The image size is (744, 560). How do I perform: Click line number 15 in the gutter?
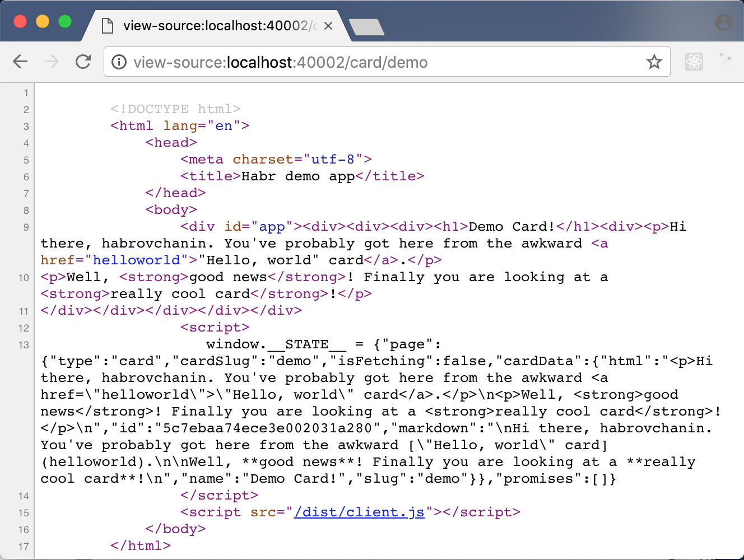(24, 513)
